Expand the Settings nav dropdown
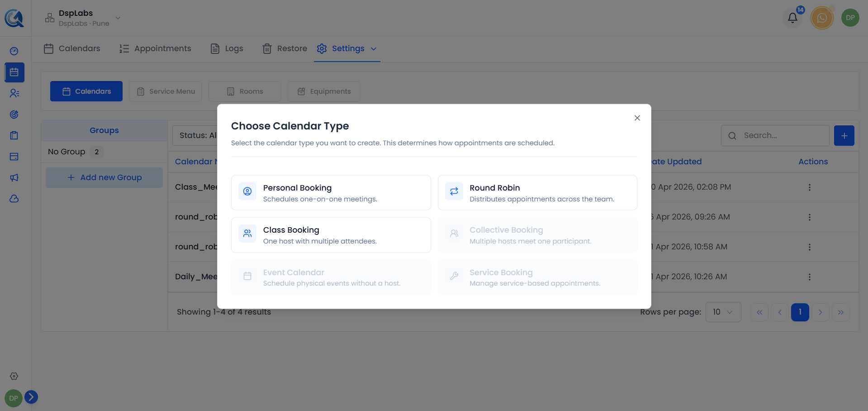Viewport: 868px width, 411px height. click(x=347, y=48)
